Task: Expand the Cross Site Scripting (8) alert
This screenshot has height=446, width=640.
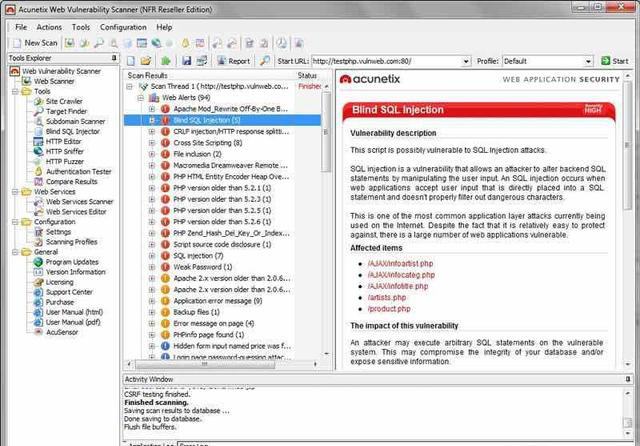Action: pyautogui.click(x=152, y=143)
